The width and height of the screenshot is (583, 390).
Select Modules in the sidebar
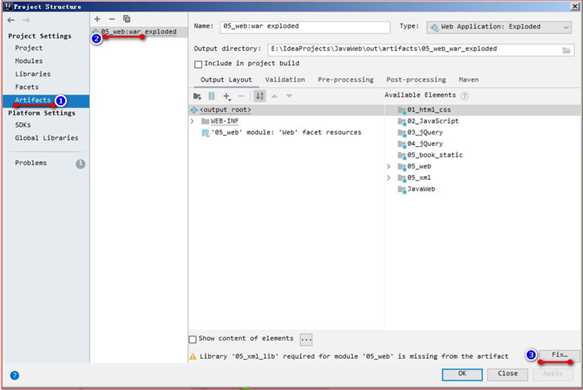coord(29,61)
